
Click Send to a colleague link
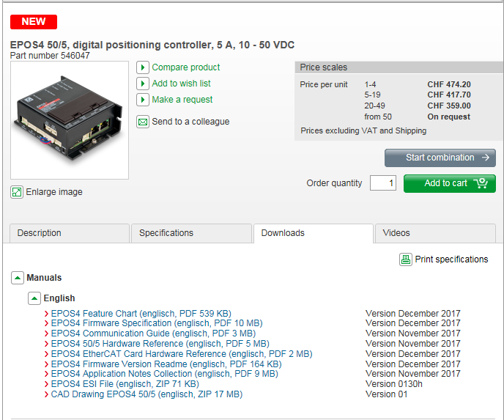point(190,122)
